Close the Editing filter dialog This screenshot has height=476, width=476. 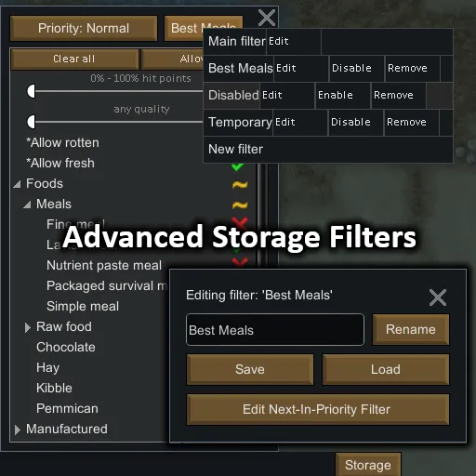click(438, 297)
